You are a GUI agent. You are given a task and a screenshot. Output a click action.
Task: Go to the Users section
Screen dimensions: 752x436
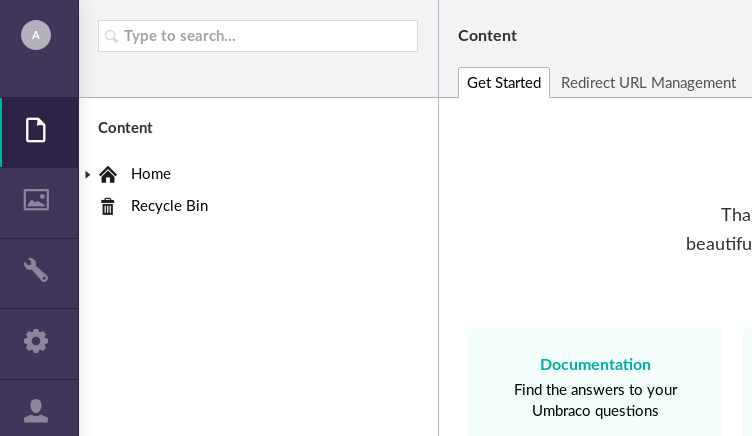(x=36, y=410)
